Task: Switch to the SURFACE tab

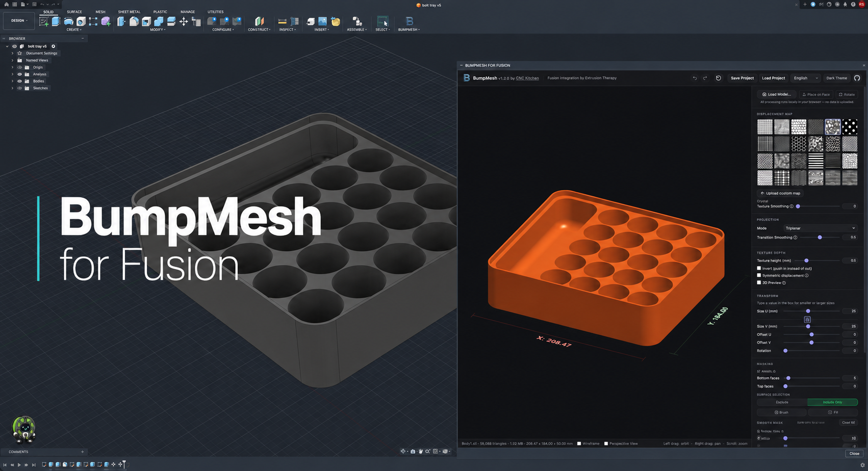Action: pos(74,12)
